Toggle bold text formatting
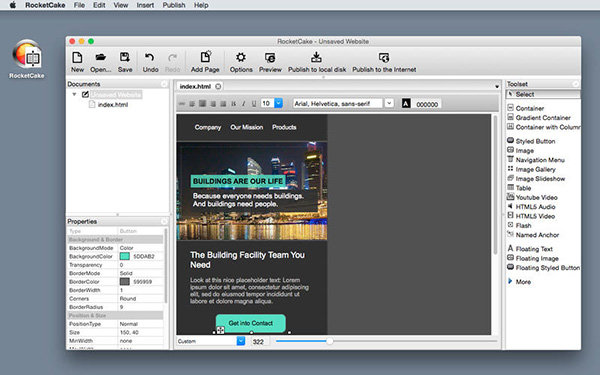The image size is (600, 375). tap(233, 103)
